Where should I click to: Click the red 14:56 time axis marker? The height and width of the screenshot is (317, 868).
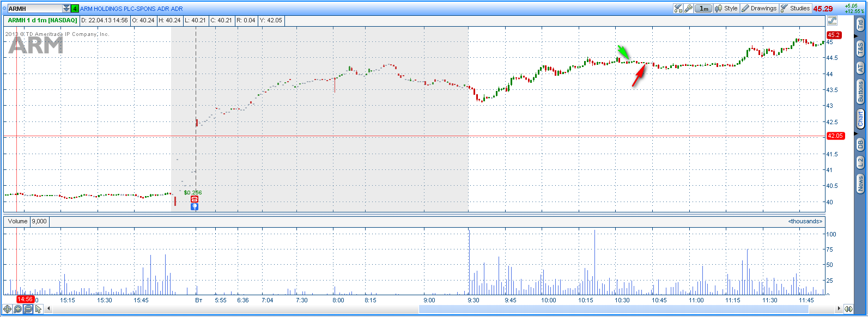point(25,299)
